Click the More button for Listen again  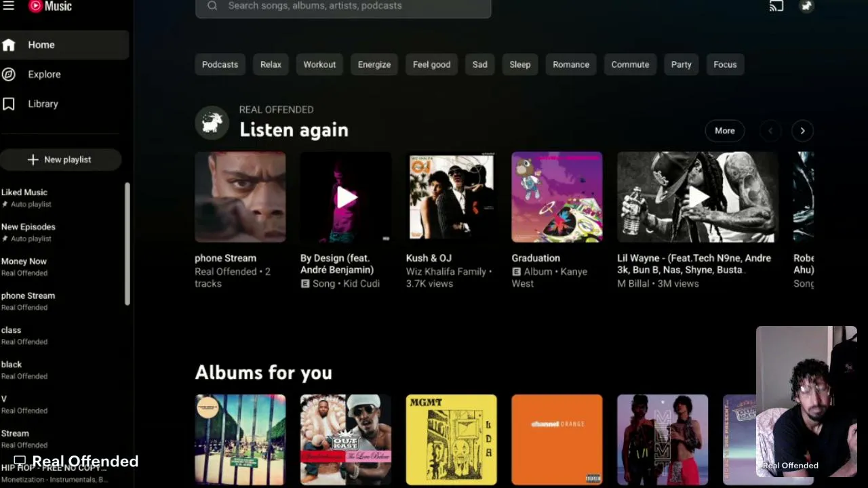tap(724, 131)
